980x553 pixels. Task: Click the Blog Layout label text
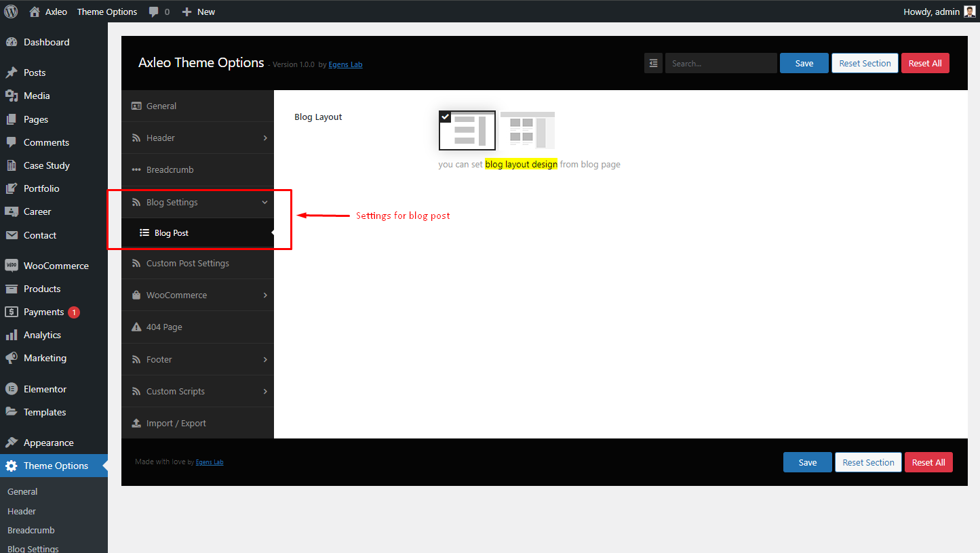coord(318,117)
